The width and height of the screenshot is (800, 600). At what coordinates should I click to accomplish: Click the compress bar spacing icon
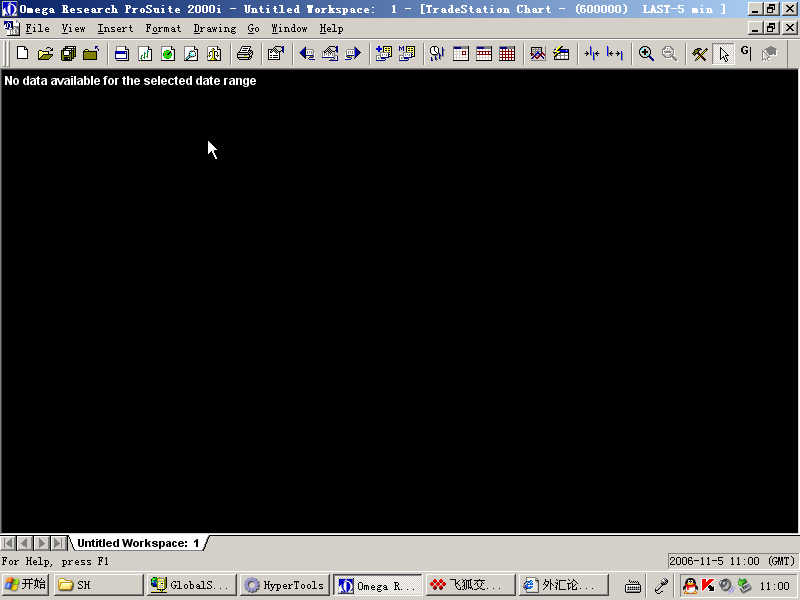pos(592,54)
